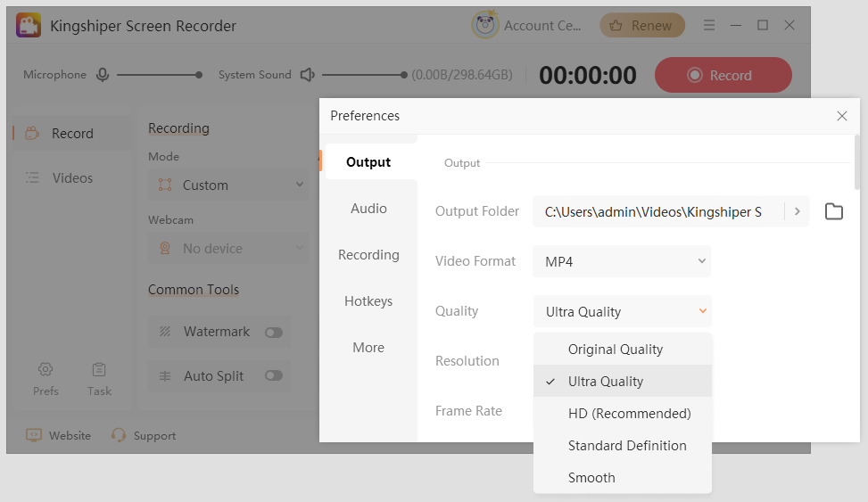Open the hamburger menu in title bar
Screen dimensions: 868x502
click(709, 26)
